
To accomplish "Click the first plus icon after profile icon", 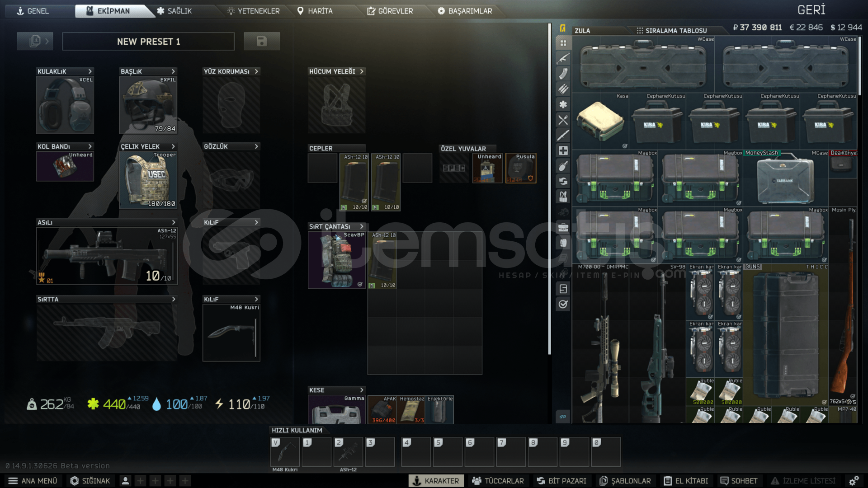I will [x=140, y=481].
